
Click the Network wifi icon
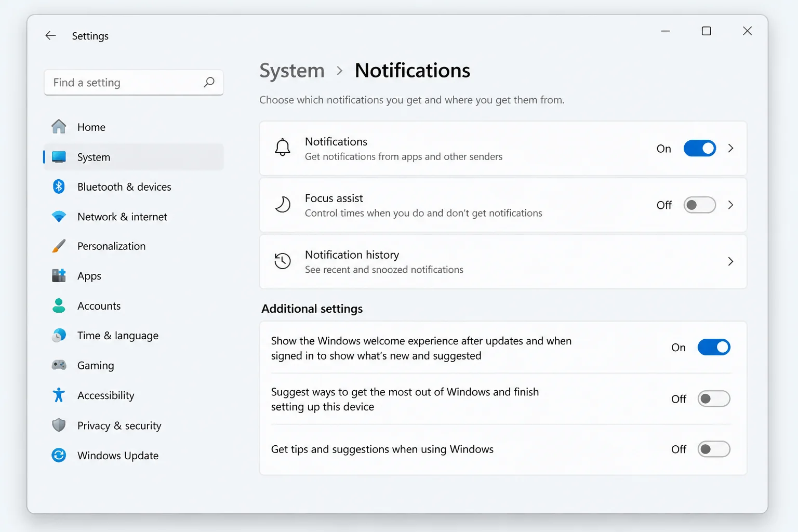[59, 217]
